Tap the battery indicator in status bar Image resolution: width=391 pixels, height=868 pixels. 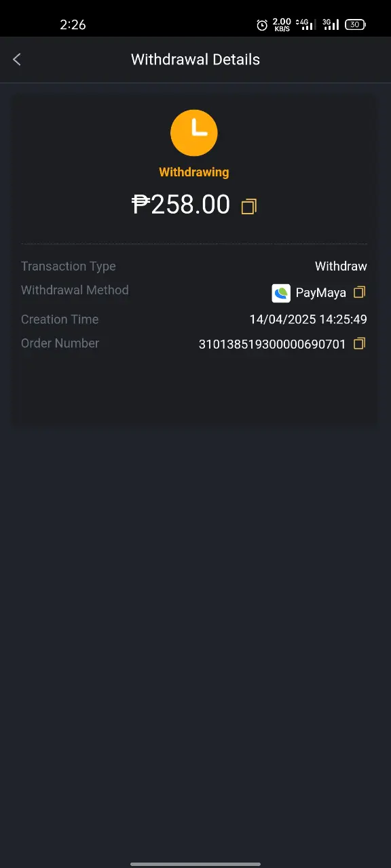[x=356, y=24]
